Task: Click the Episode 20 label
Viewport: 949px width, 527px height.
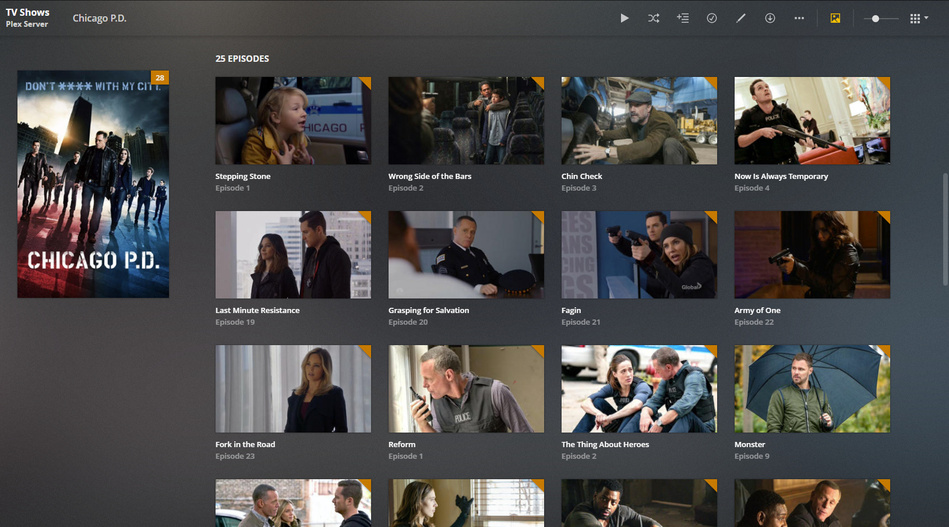Action: point(408,322)
